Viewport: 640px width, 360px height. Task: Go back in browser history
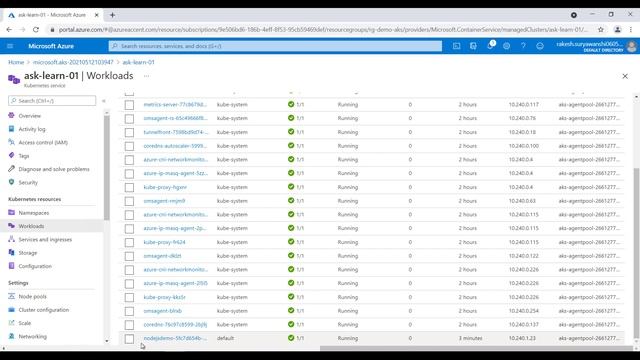tap(9, 29)
